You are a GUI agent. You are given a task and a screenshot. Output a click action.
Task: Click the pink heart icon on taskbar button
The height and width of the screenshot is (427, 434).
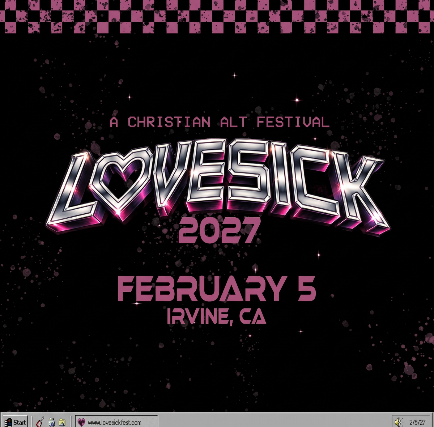tap(82, 422)
